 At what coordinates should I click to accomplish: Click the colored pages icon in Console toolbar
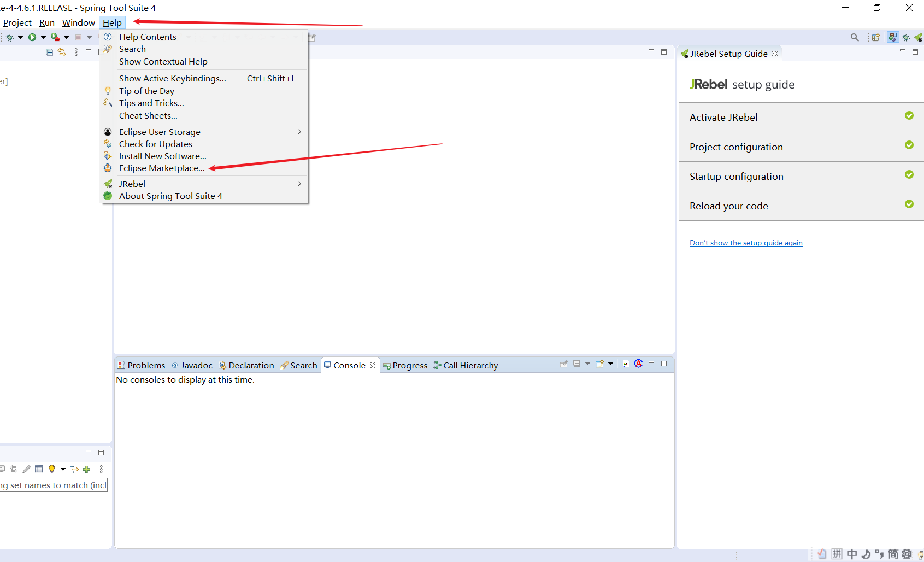[x=626, y=364]
